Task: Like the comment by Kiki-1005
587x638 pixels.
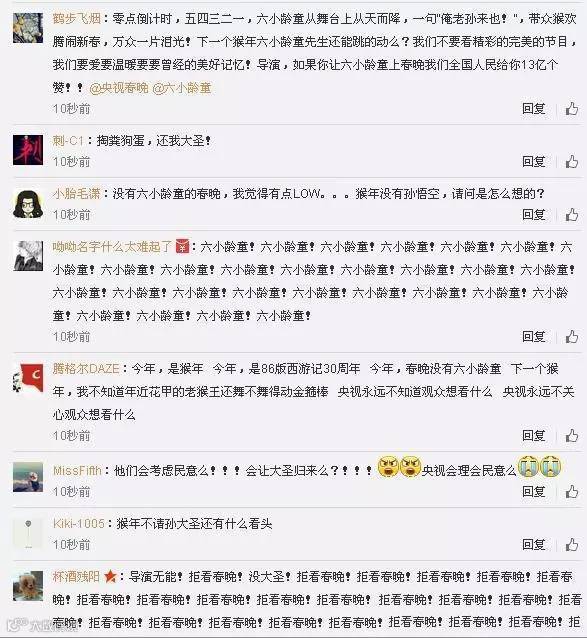Action: pyautogui.click(x=572, y=544)
